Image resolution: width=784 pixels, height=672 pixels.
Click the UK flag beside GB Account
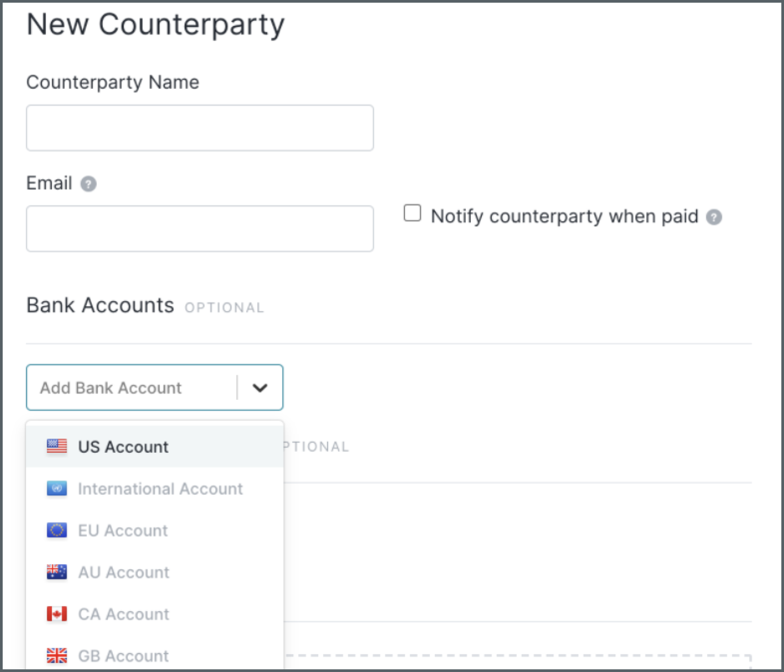tap(56, 656)
